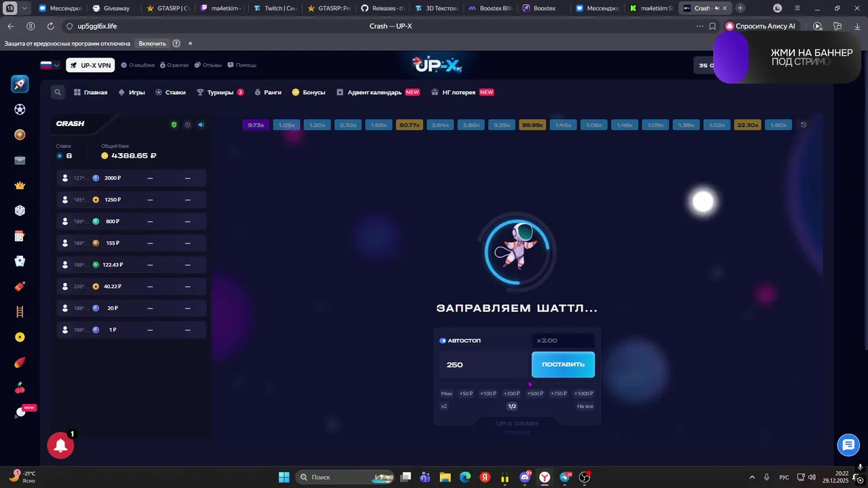This screenshot has height=488, width=868.
Task: Click the UP-X logo
Action: click(437, 65)
